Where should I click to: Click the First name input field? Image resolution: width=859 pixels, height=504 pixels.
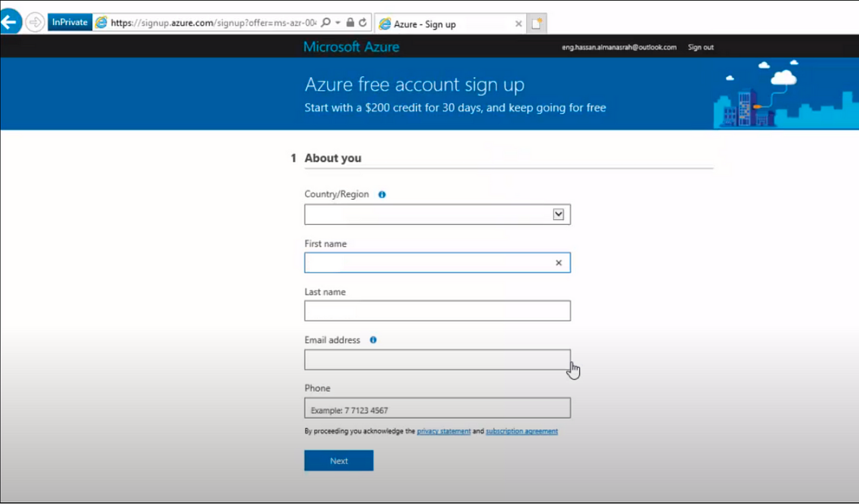[x=437, y=262]
